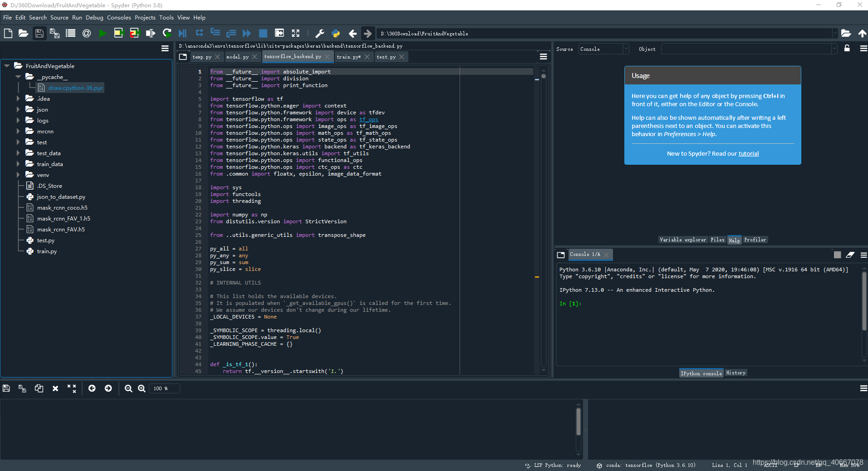Open Preferences using the wrench icon
The width and height of the screenshot is (868, 471).
(x=319, y=33)
